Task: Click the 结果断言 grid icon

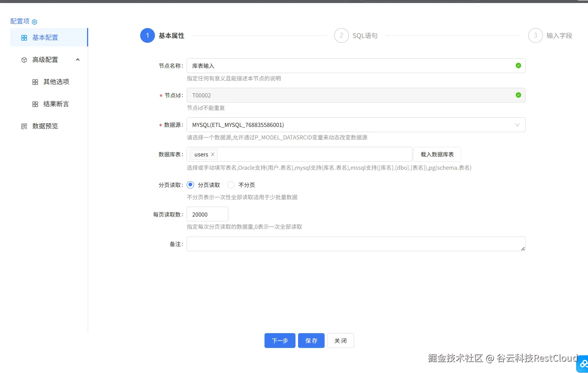Action: 35,104
